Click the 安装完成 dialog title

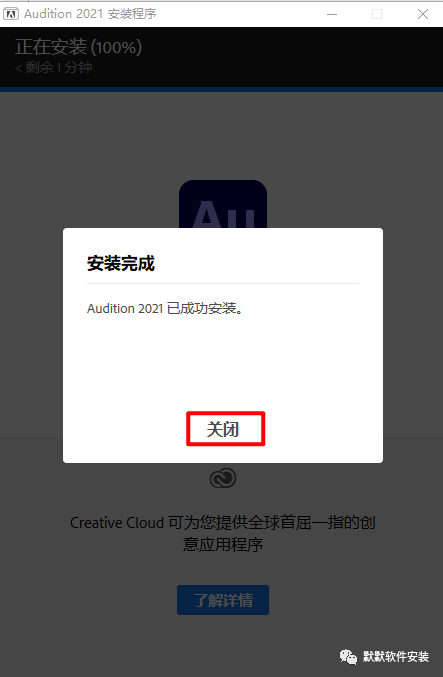click(121, 263)
